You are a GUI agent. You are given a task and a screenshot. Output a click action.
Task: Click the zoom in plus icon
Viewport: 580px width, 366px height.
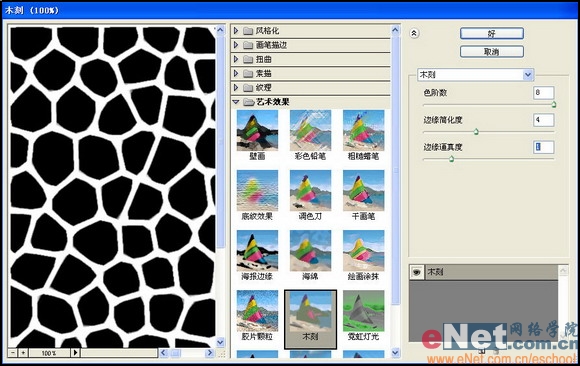(x=23, y=353)
